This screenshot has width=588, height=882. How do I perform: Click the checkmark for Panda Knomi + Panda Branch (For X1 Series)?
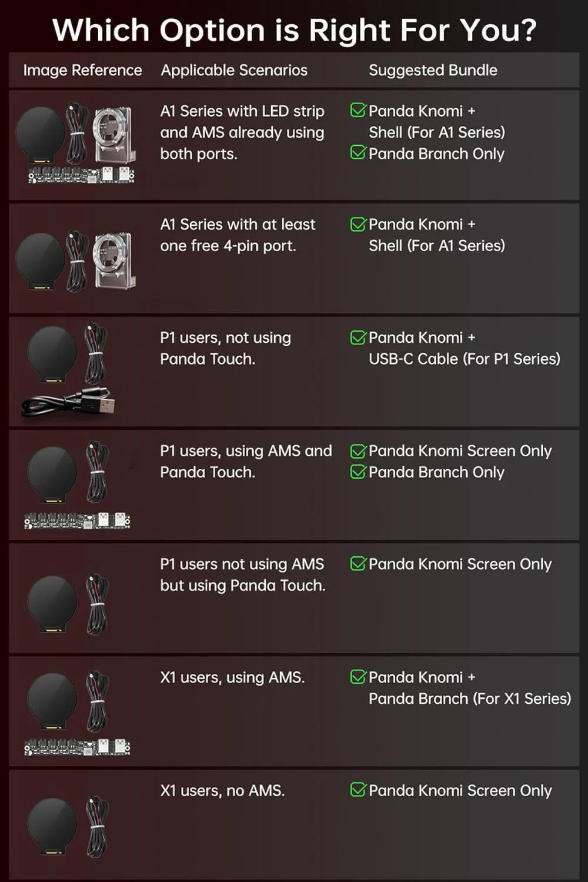(358, 677)
